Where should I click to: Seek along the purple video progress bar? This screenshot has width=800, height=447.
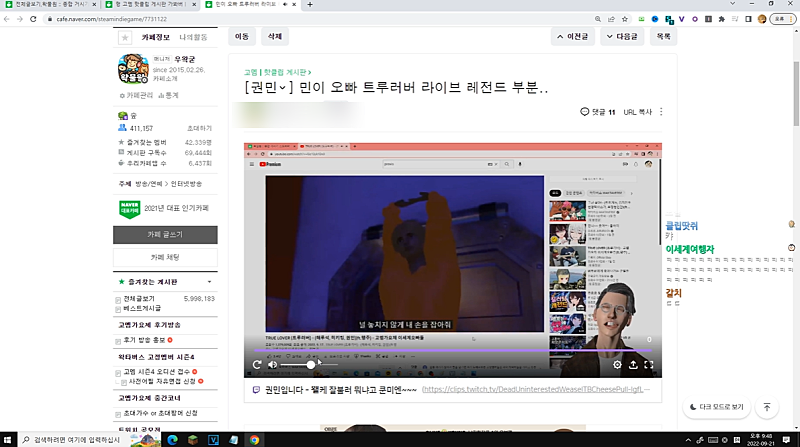click(x=453, y=351)
